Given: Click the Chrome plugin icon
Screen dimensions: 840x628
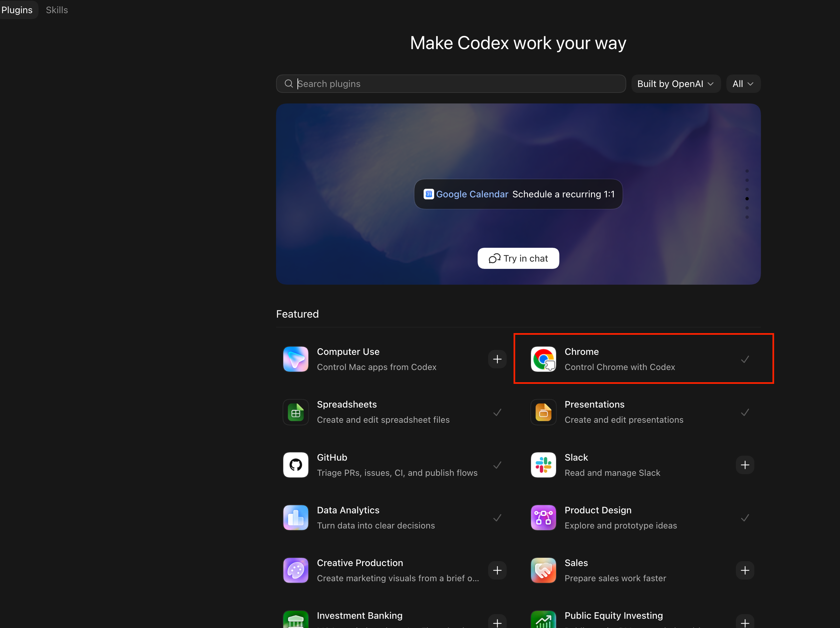Looking at the screenshot, I should click(x=543, y=359).
